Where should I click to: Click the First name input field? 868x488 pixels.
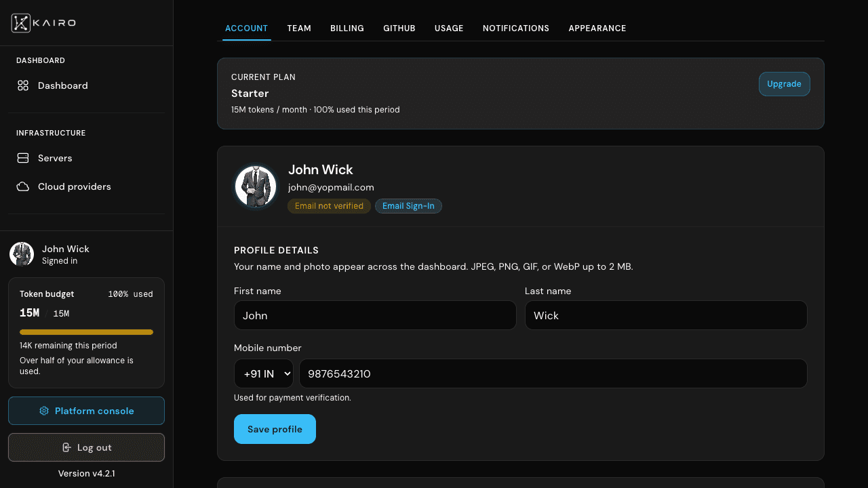375,315
